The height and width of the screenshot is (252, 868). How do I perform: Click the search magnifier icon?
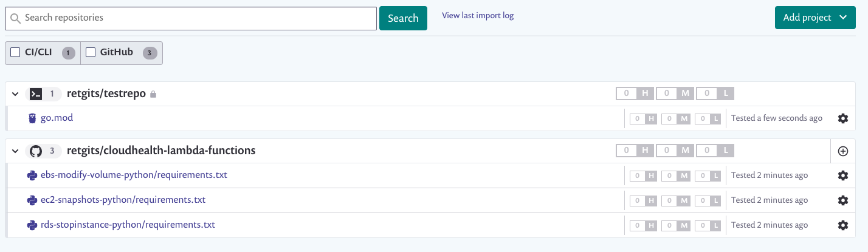tap(15, 18)
